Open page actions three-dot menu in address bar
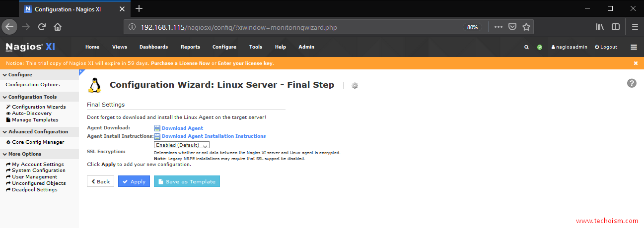 tap(499, 27)
